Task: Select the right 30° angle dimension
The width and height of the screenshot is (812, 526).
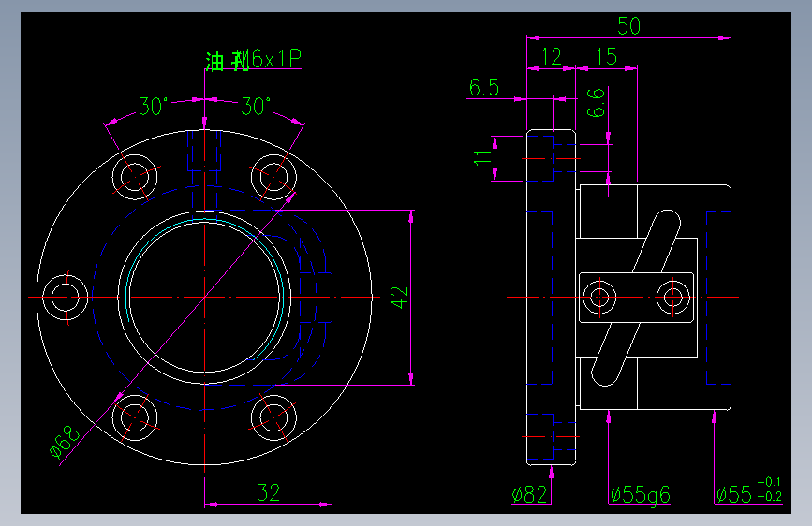Action: (256, 107)
